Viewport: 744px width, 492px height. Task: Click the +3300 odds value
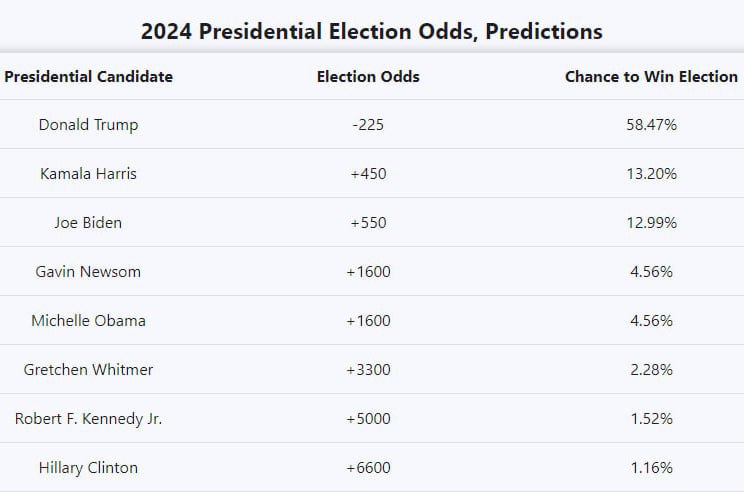coord(368,370)
